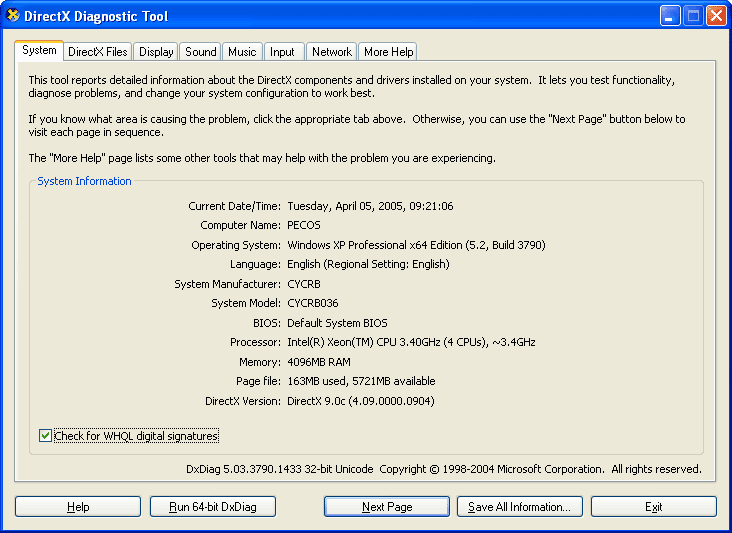The height and width of the screenshot is (533, 732).
Task: Click Save All Information button
Action: (519, 507)
